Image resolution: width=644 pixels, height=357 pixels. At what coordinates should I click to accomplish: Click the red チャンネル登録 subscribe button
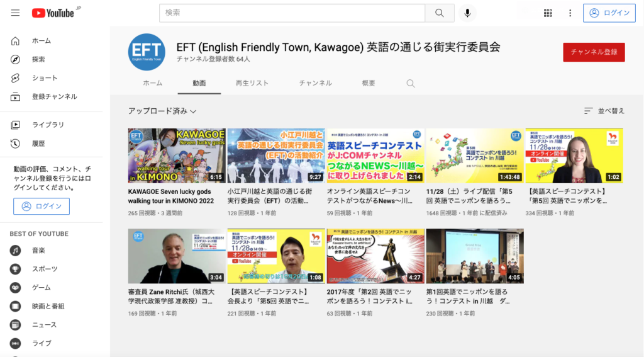(x=594, y=52)
